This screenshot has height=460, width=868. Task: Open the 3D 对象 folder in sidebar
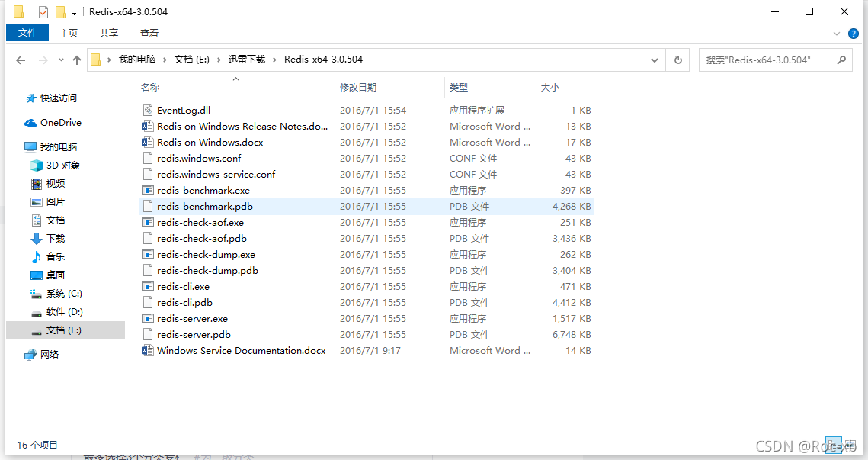coord(56,165)
